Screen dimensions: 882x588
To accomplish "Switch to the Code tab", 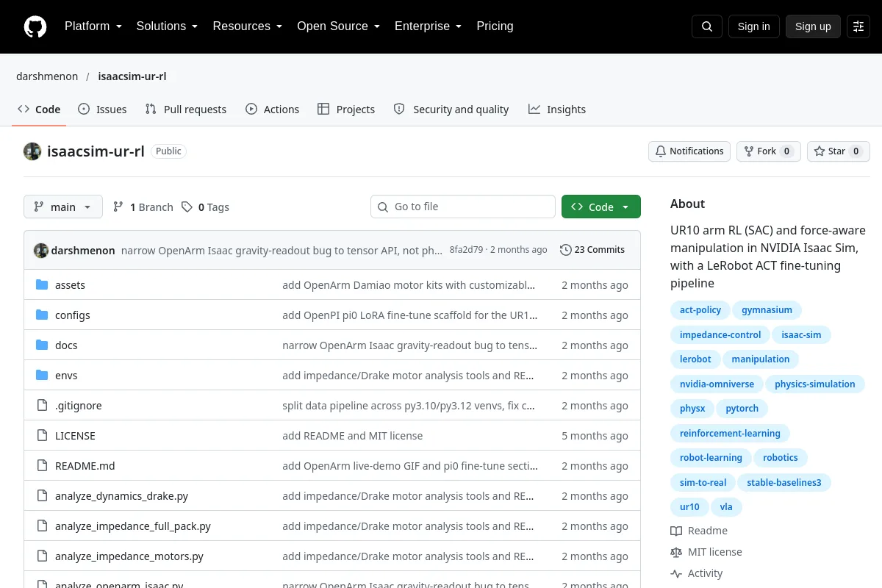I will [x=39, y=110].
